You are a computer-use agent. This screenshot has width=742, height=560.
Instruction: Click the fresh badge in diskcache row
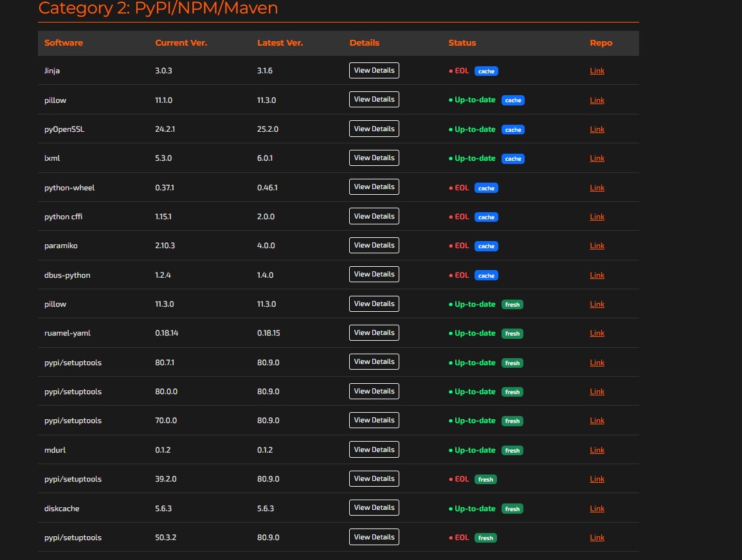click(512, 509)
